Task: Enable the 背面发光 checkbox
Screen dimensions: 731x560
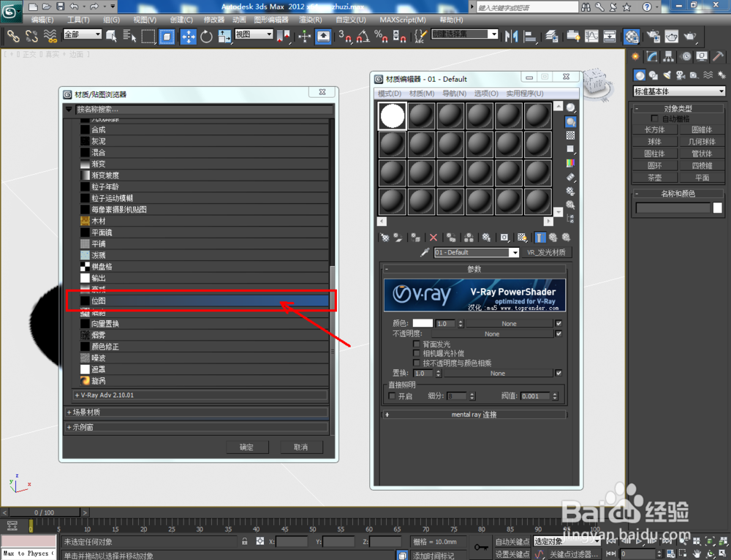Action: [x=416, y=344]
